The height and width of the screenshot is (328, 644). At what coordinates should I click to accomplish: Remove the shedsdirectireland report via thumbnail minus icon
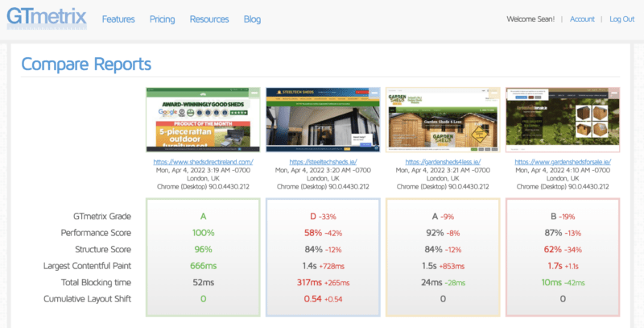254,93
